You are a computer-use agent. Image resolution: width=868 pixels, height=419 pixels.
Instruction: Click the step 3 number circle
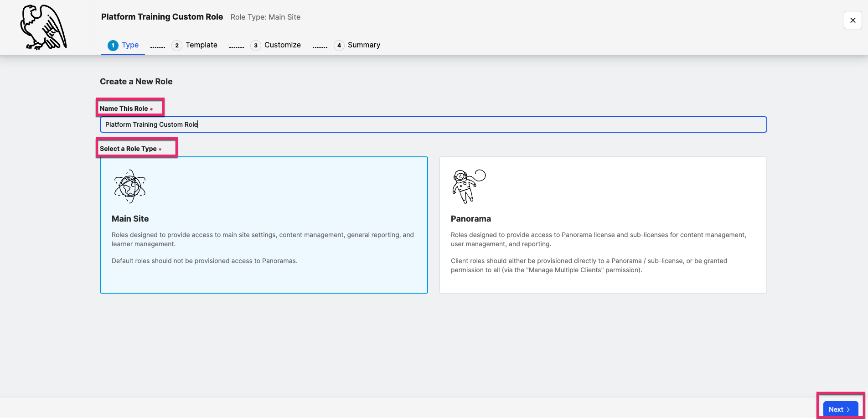coord(256,45)
